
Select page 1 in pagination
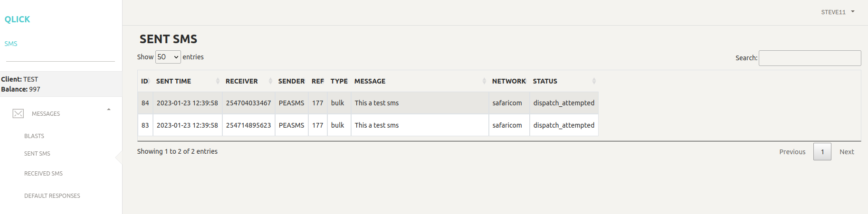822,152
